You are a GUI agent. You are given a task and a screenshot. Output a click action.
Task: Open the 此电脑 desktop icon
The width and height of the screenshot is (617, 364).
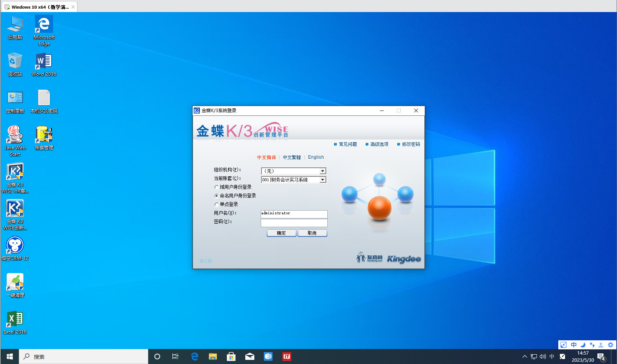tap(15, 27)
